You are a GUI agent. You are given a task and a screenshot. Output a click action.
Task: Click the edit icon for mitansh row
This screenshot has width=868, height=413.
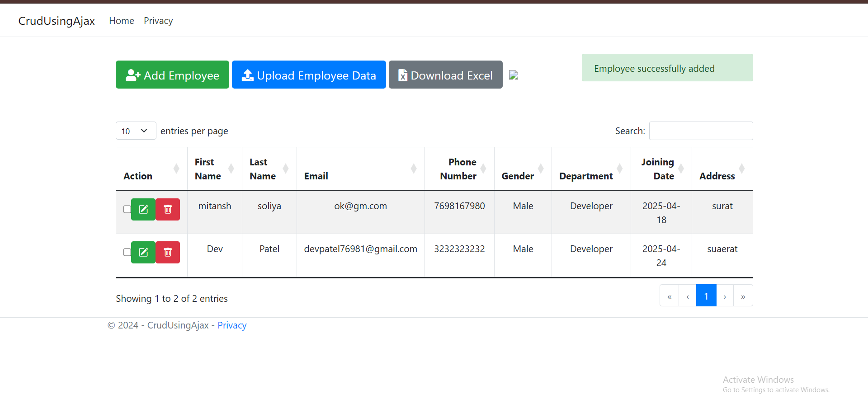point(143,210)
